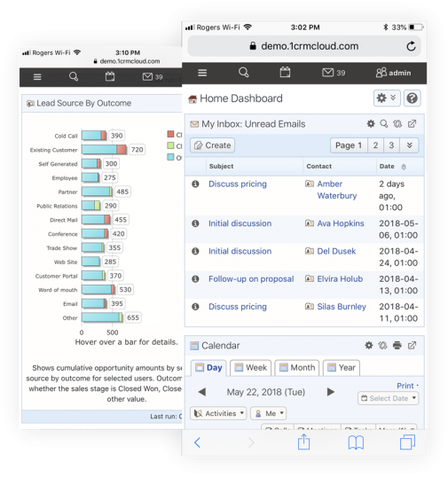Open the Activities dropdown
Viewport: 448px width, 477px height.
[x=218, y=413]
